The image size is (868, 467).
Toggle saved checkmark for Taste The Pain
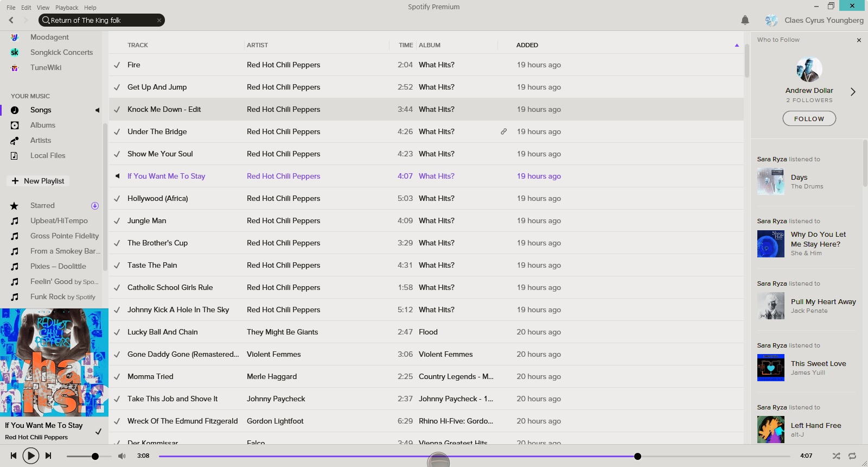pyautogui.click(x=117, y=265)
